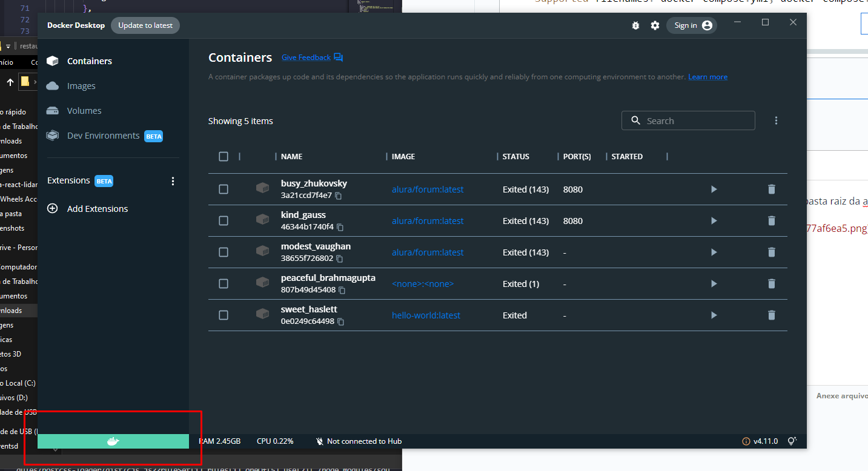This screenshot has height=471, width=868.
Task: Click the Update to latest button
Action: [145, 25]
